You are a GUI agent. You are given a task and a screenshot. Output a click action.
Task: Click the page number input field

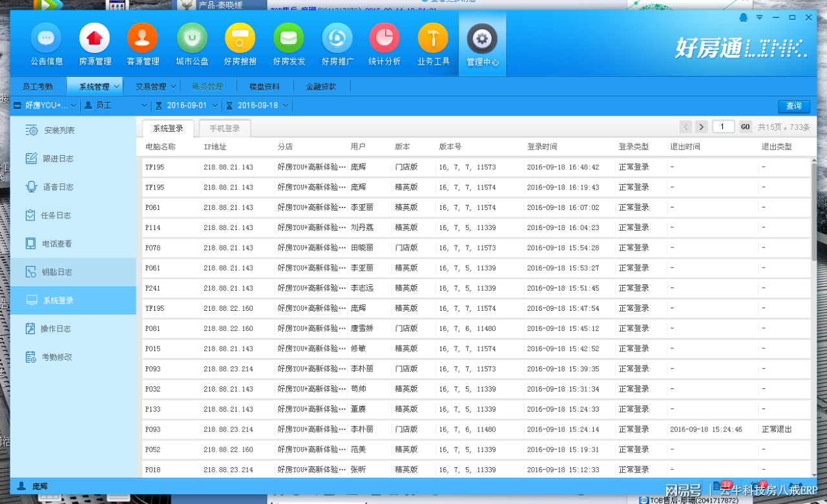(x=723, y=127)
